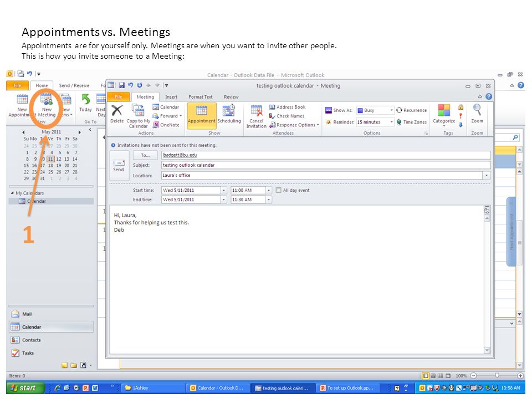Screen dimensions: 532x399
Task: Open Contacts in the navigation pane
Action: pos(51,340)
